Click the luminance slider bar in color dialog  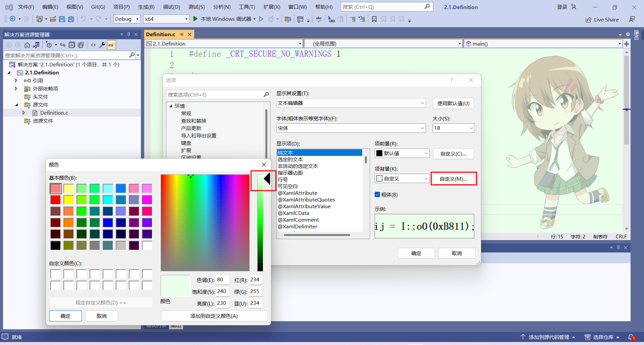pos(260,223)
